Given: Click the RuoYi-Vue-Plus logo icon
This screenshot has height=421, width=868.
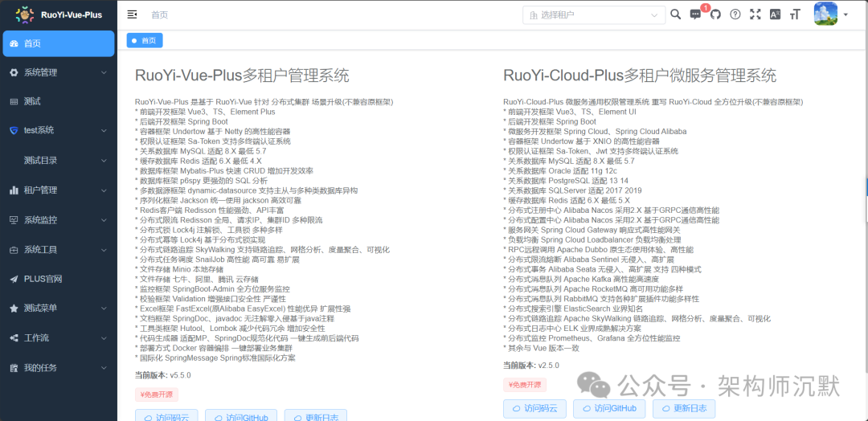Looking at the screenshot, I should click(25, 15).
